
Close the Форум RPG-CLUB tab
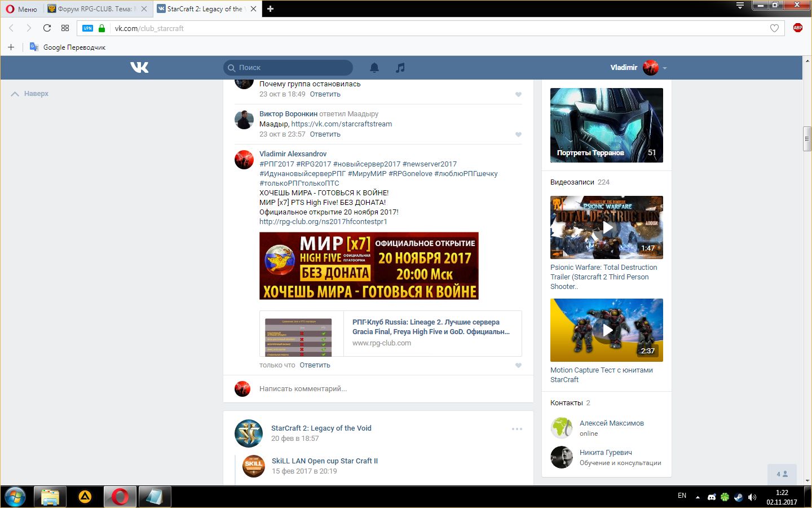pos(144,9)
